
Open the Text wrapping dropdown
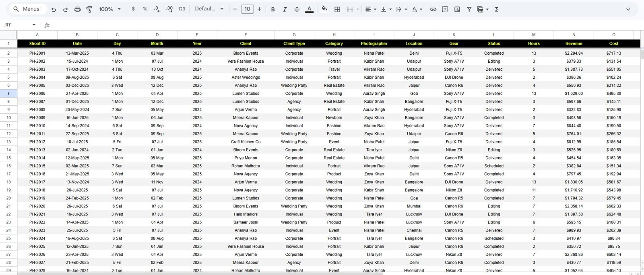point(401,9)
